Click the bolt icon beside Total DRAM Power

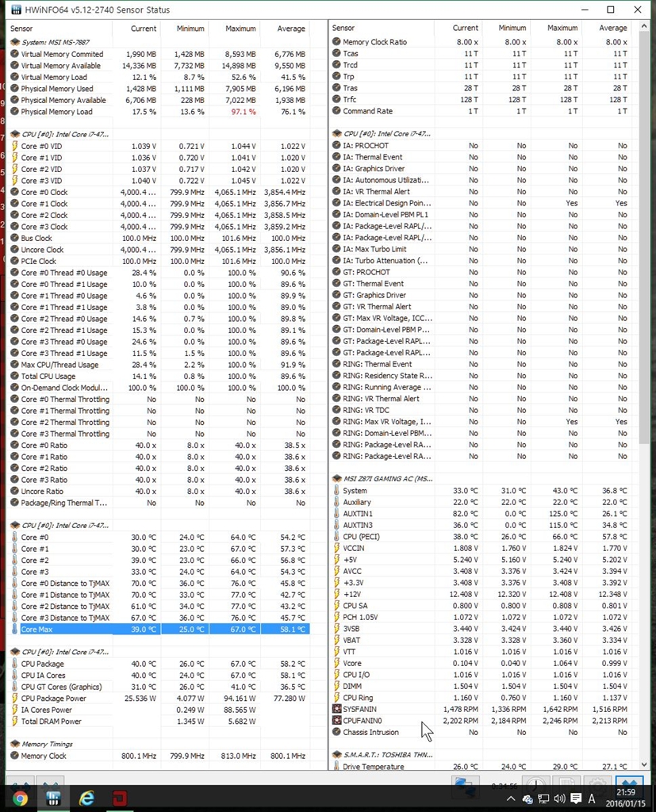coord(15,721)
